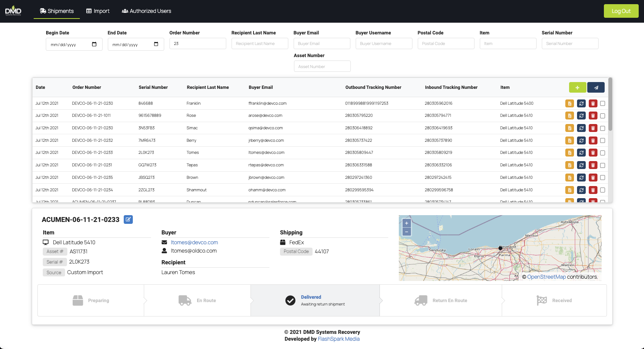Screen dimensions: 644x349
Task: Select the En Route status step
Action: click(x=197, y=300)
